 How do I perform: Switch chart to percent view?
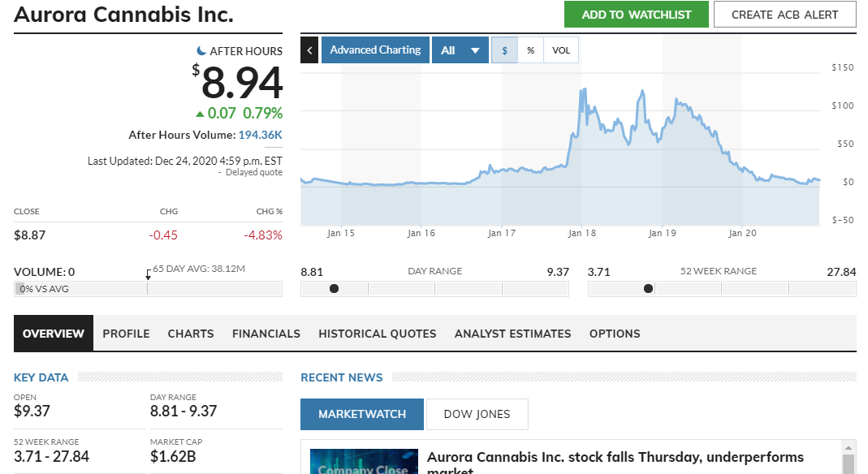[x=530, y=50]
